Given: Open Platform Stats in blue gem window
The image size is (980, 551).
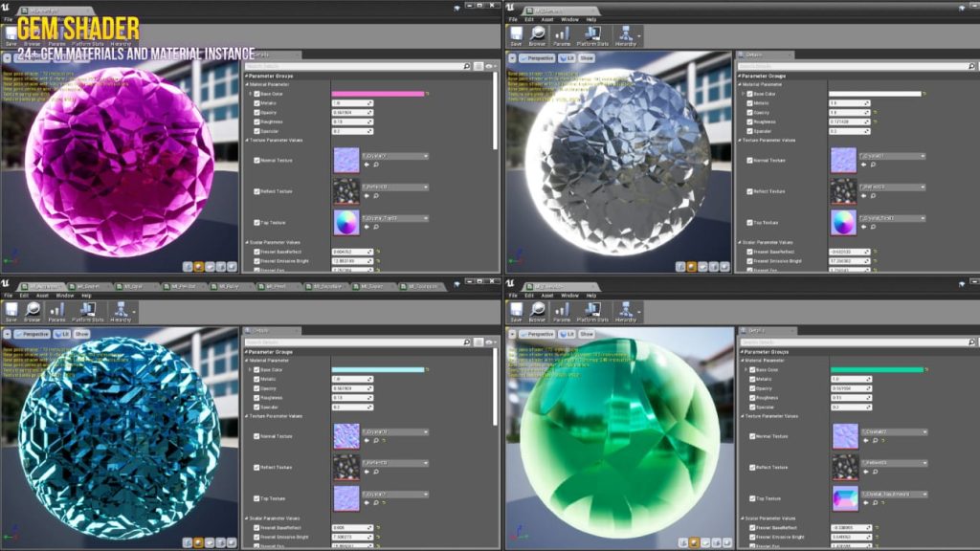Looking at the screenshot, I should coord(87,311).
